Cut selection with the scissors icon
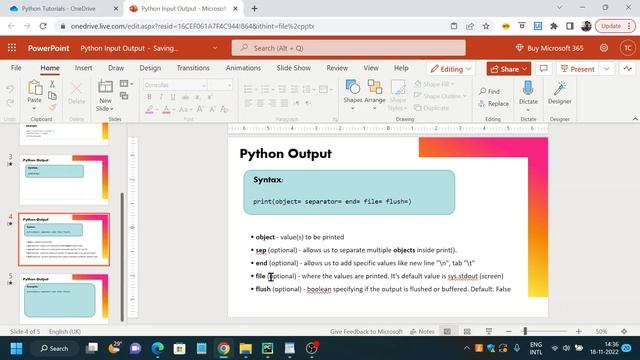The width and height of the screenshot is (640, 360). 52,84
